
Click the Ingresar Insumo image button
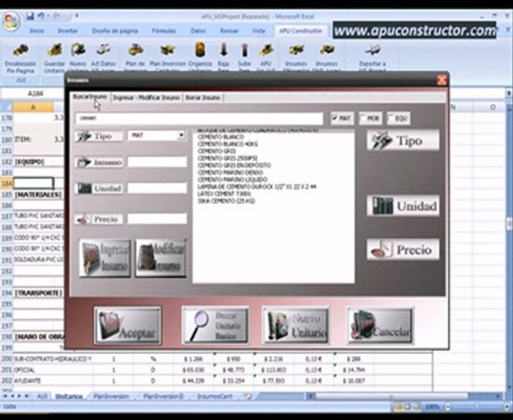[x=104, y=258]
